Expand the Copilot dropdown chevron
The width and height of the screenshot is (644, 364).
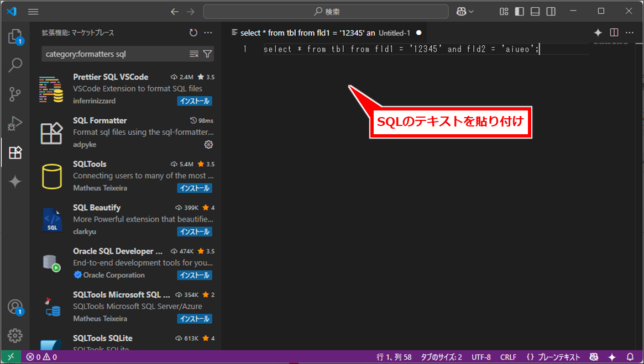[x=471, y=12]
